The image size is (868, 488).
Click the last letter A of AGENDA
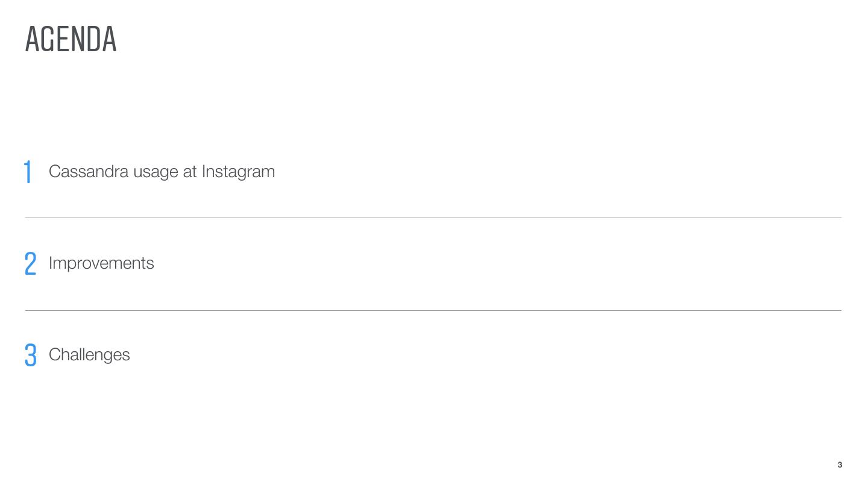click(x=108, y=40)
